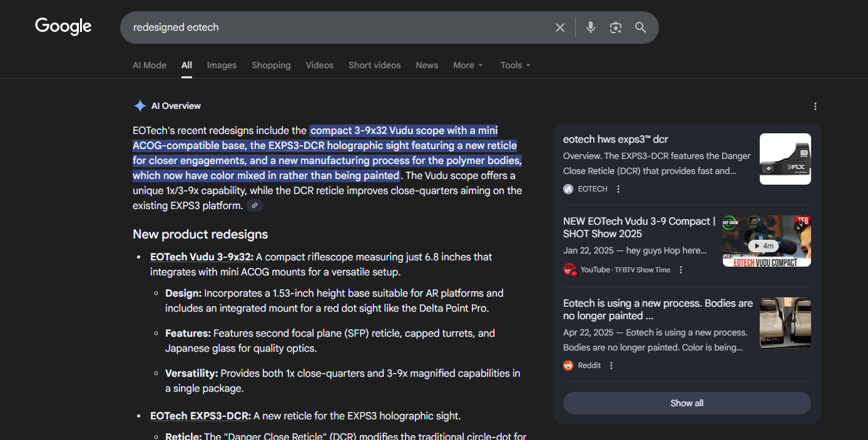Expand the More dropdown
This screenshot has width=868, height=440.
pyautogui.click(x=468, y=65)
